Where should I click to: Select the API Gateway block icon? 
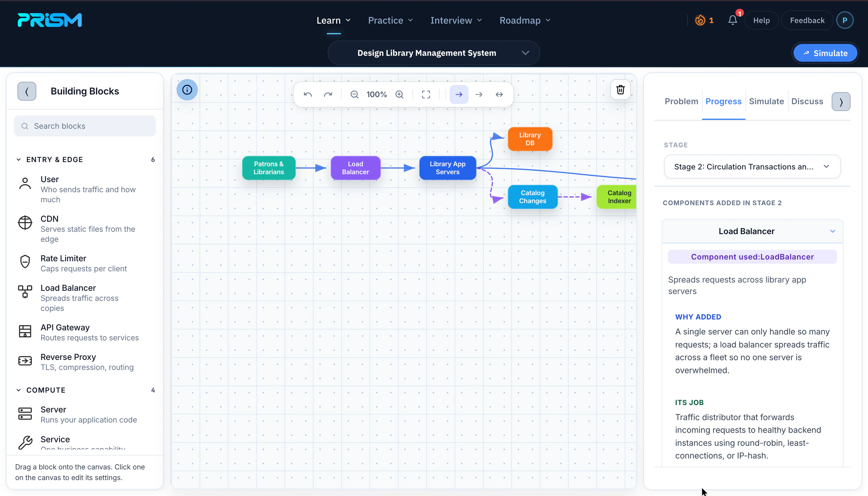pos(25,331)
